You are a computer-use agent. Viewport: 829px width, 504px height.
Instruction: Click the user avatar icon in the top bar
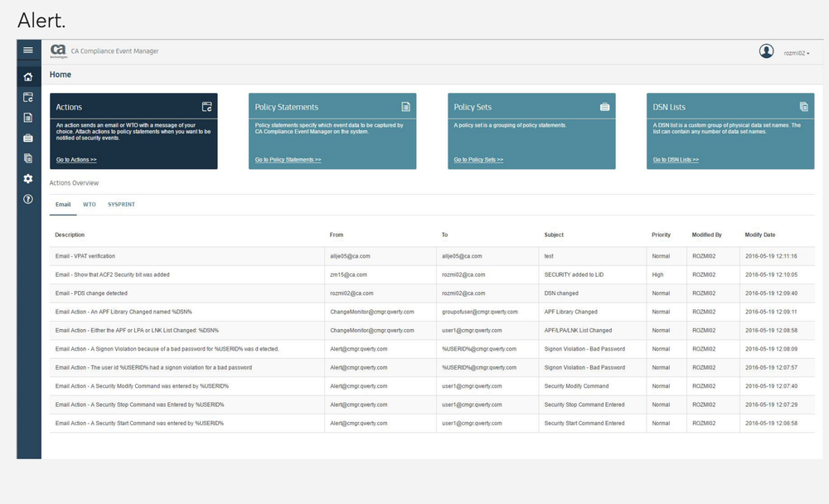(767, 51)
